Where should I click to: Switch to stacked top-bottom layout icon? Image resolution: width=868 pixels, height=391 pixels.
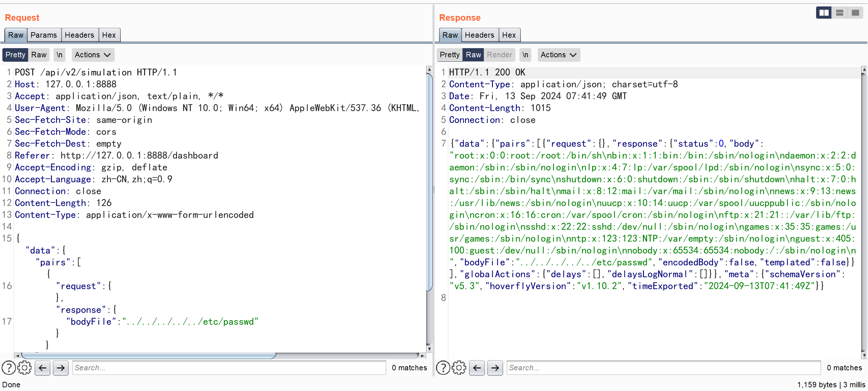(x=840, y=13)
